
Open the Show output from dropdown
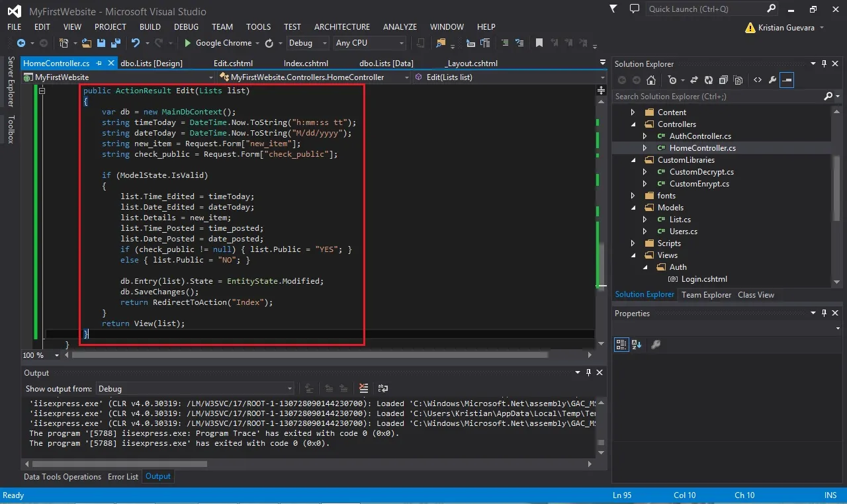[195, 389]
